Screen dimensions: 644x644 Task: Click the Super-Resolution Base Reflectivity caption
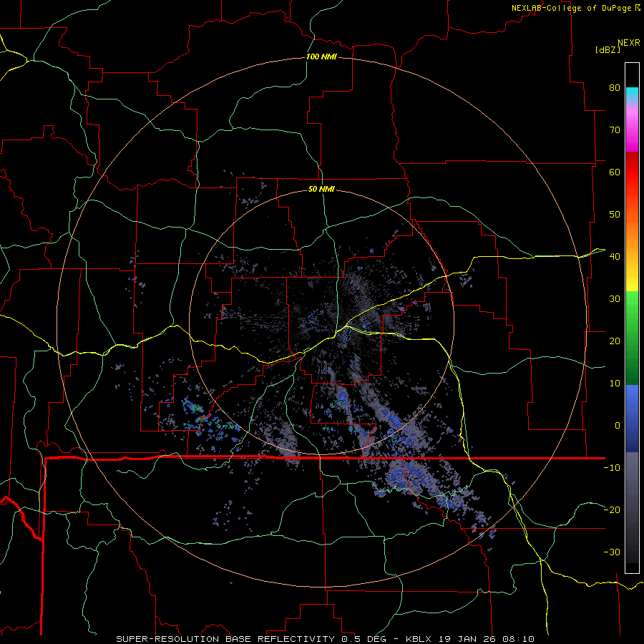coord(326,639)
